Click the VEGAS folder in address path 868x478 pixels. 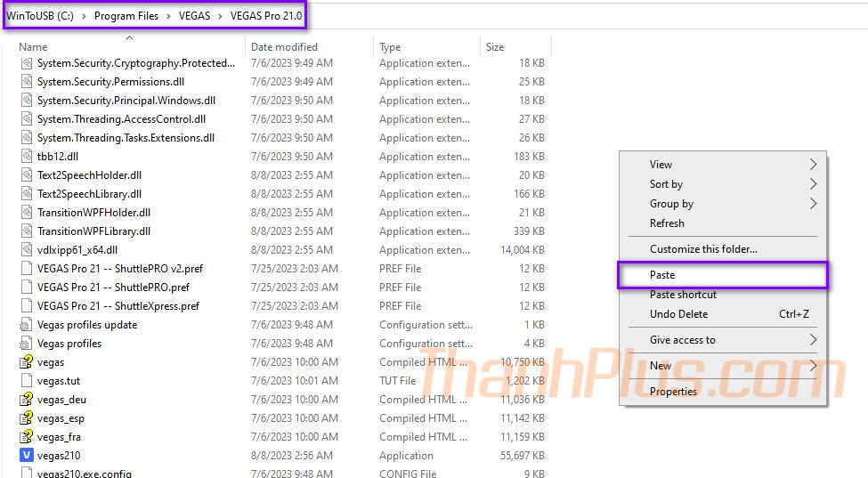[193, 16]
